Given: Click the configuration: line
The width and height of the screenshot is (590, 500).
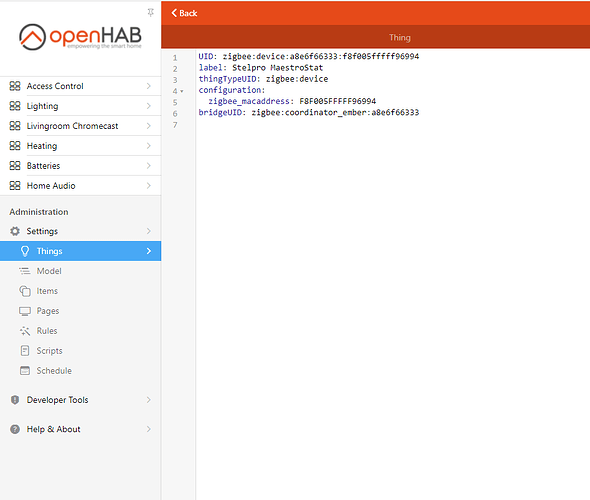Looking at the screenshot, I should (232, 90).
